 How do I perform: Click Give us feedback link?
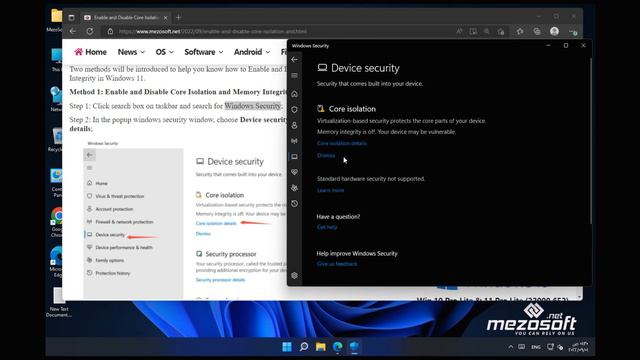[x=337, y=264]
